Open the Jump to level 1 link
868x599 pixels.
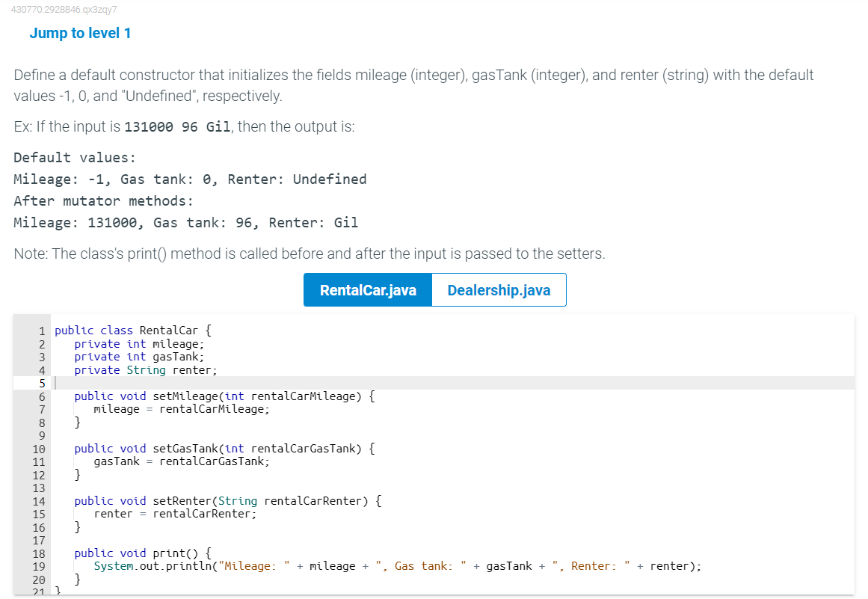point(80,33)
